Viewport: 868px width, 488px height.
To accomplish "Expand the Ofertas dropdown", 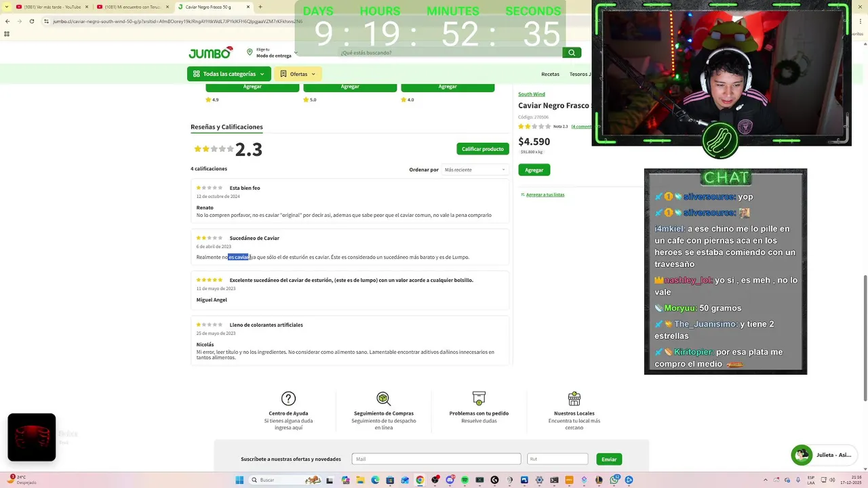I will [298, 74].
